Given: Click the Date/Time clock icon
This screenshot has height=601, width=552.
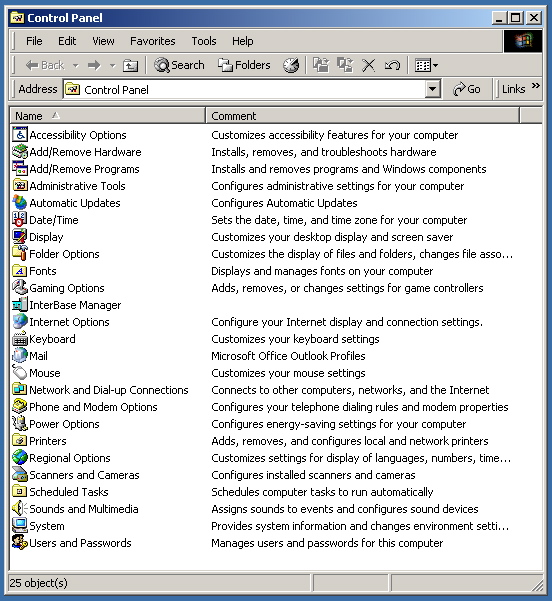Looking at the screenshot, I should click(20, 220).
